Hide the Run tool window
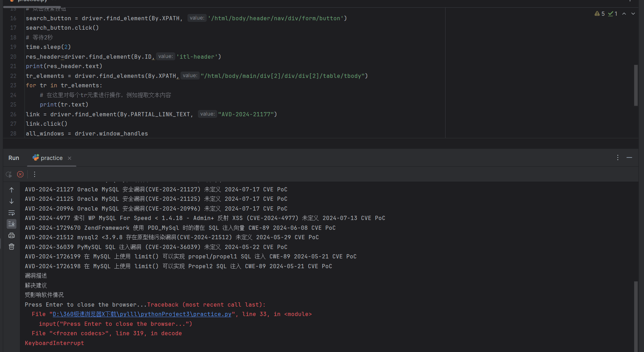 tap(629, 158)
